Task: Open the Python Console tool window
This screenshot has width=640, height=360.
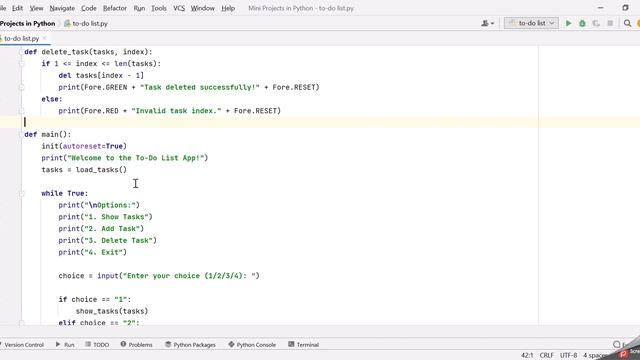Action: point(252,345)
